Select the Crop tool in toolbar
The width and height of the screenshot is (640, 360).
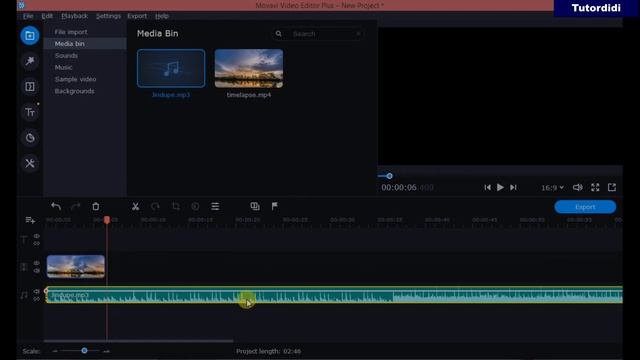click(176, 207)
